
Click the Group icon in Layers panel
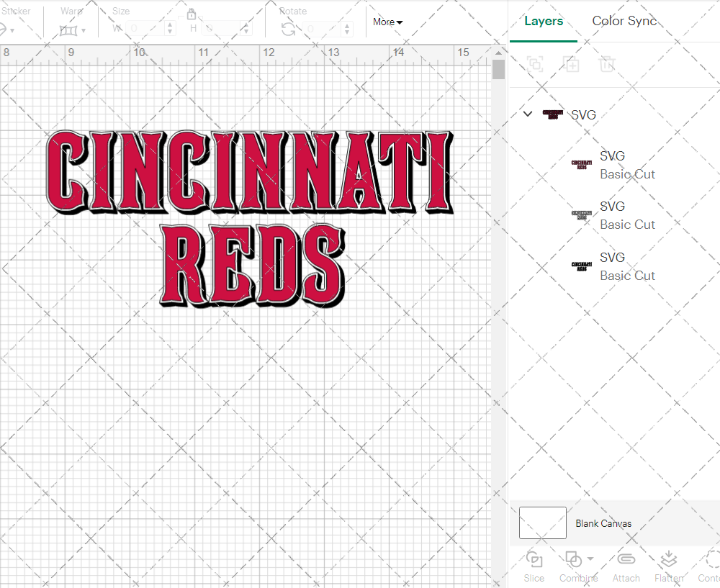pyautogui.click(x=535, y=64)
